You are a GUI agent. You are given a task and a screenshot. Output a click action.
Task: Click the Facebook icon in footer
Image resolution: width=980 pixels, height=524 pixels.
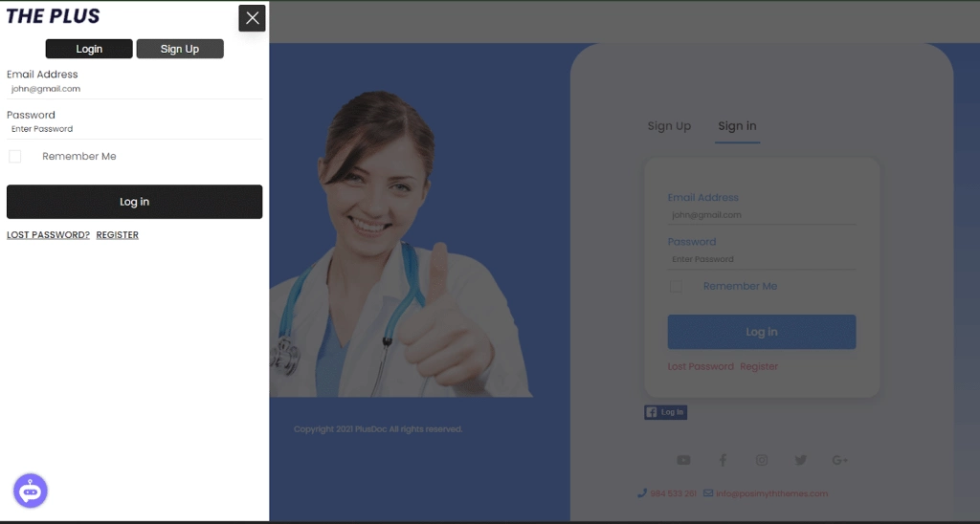723,460
